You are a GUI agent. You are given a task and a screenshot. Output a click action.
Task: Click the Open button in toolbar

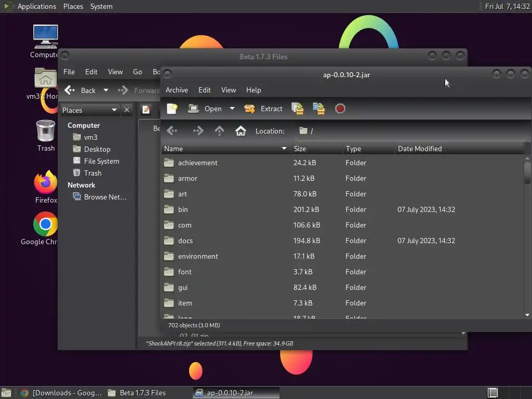(x=205, y=109)
